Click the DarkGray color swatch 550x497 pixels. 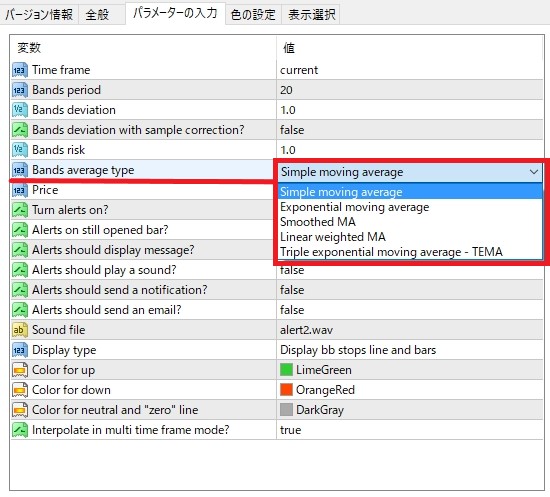tap(286, 410)
